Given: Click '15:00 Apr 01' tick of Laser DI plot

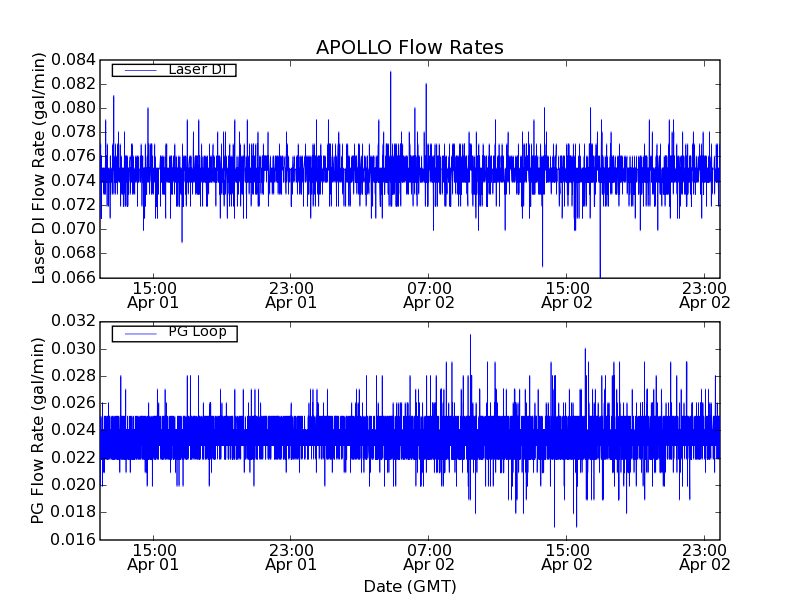Looking at the screenshot, I should 153,296.
